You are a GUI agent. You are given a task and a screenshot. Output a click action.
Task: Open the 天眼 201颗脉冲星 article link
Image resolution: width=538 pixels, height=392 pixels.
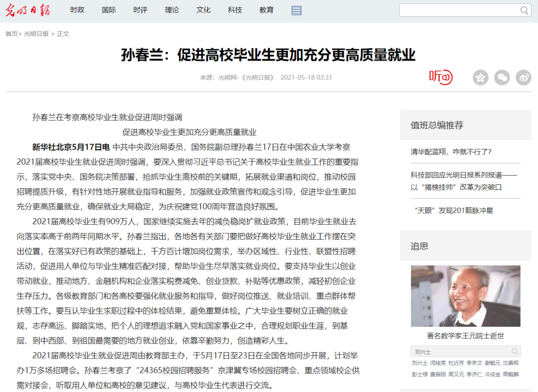pyautogui.click(x=452, y=211)
